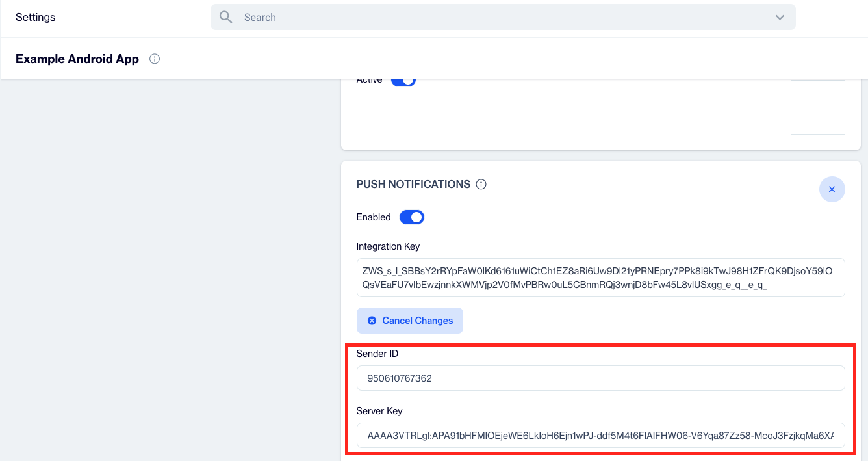Click inside the Server Key field

pos(600,435)
